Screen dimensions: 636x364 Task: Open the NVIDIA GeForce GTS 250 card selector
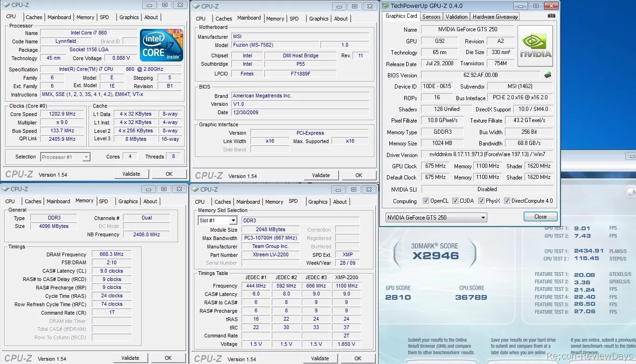[x=436, y=217]
